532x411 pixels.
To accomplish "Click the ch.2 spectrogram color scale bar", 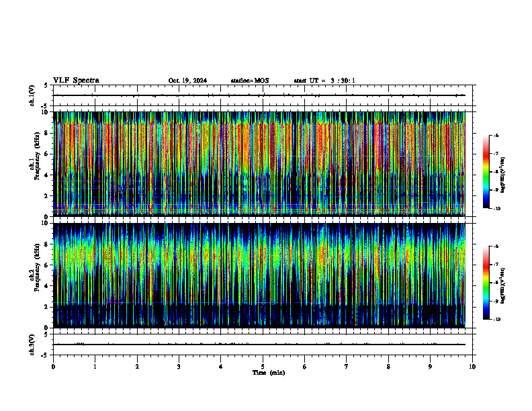I will (486, 283).
